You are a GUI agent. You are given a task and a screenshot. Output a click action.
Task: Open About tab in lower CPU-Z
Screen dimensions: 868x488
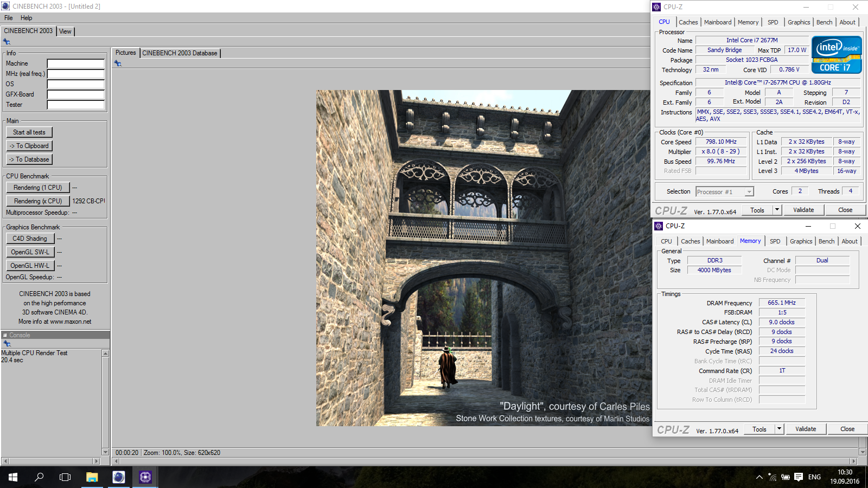(x=850, y=241)
